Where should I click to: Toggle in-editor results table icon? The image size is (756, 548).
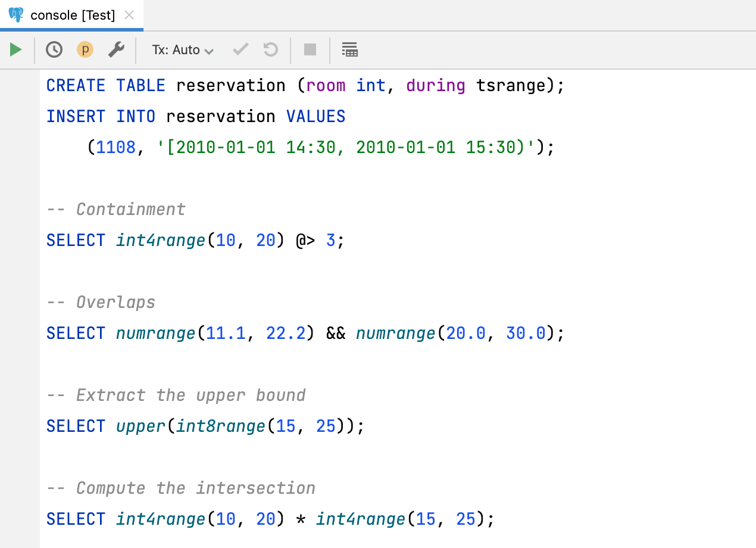point(350,49)
